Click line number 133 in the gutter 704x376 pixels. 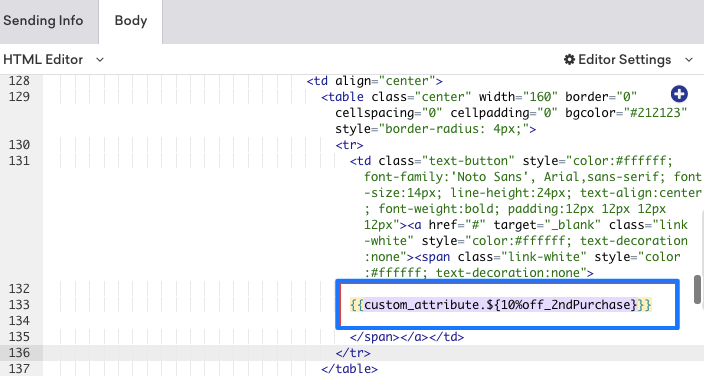pyautogui.click(x=19, y=305)
